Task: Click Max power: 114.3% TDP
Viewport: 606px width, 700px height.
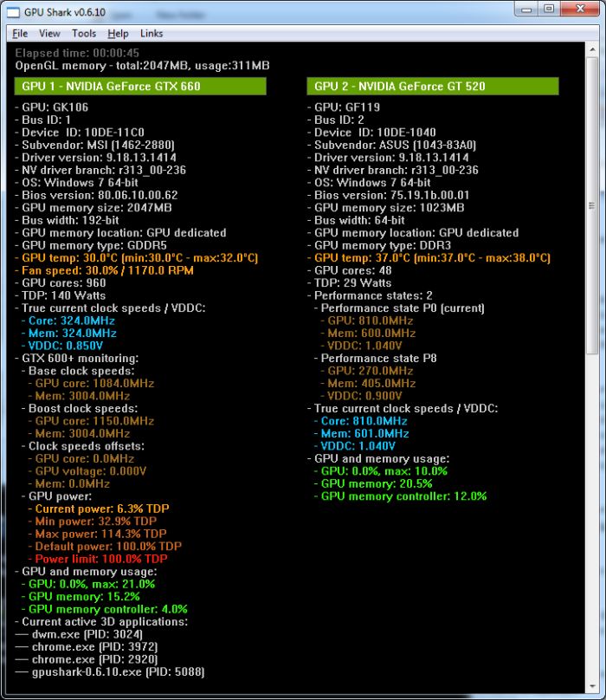Action: tap(97, 534)
